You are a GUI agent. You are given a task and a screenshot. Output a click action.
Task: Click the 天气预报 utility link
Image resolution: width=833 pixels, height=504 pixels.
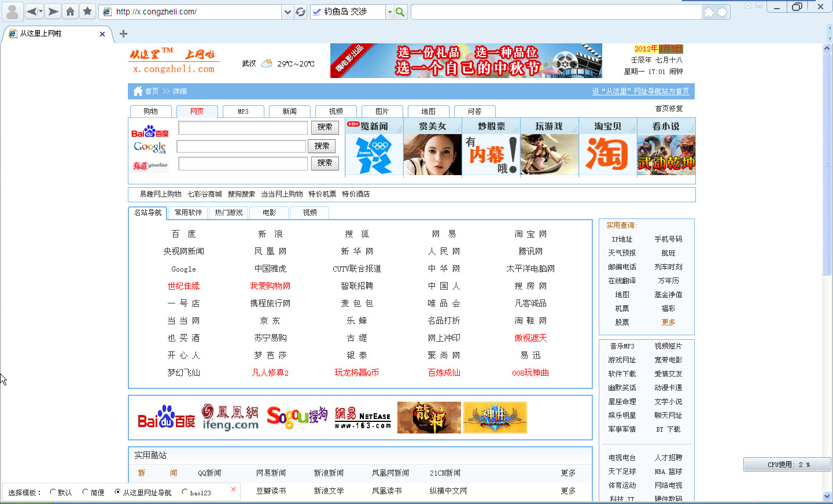point(622,253)
